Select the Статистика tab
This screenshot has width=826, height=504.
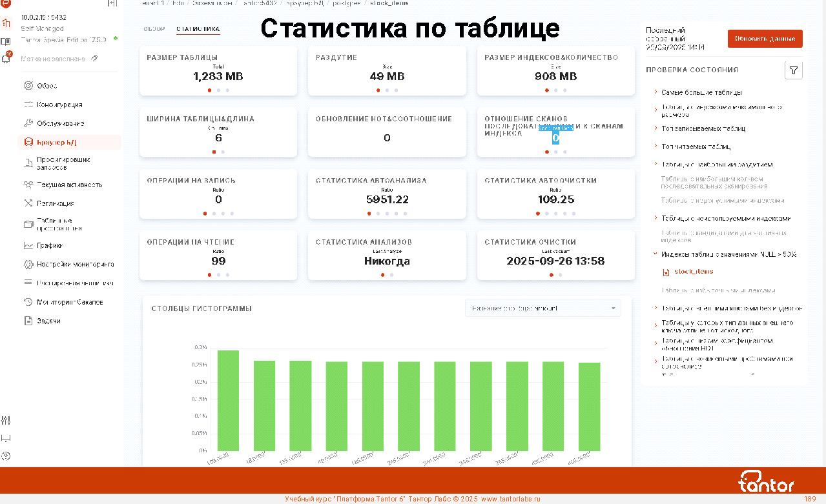tap(198, 29)
